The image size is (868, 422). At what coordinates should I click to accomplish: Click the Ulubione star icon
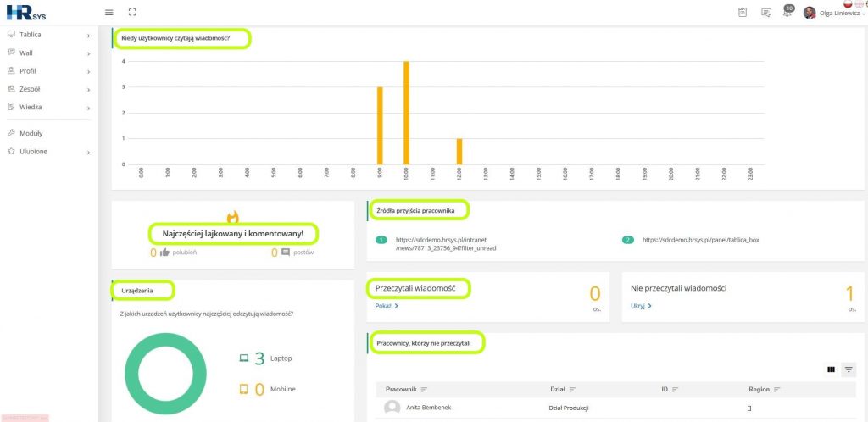coord(11,151)
